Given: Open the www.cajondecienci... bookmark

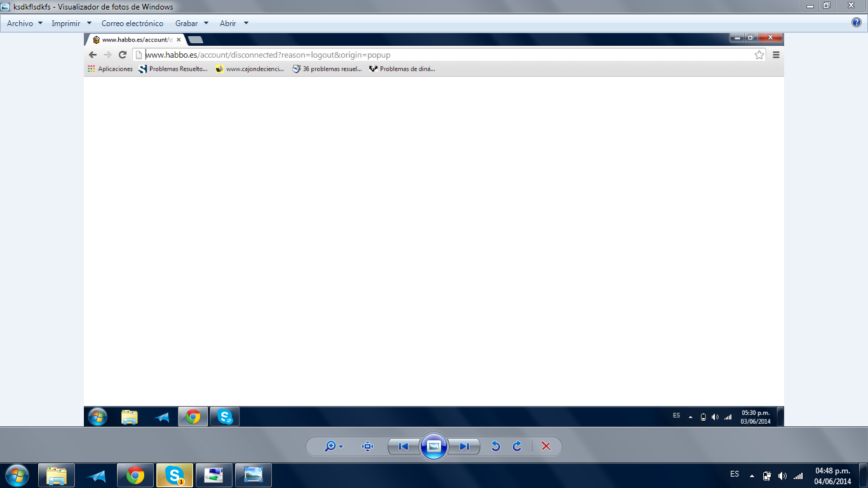Looking at the screenshot, I should click(x=250, y=69).
